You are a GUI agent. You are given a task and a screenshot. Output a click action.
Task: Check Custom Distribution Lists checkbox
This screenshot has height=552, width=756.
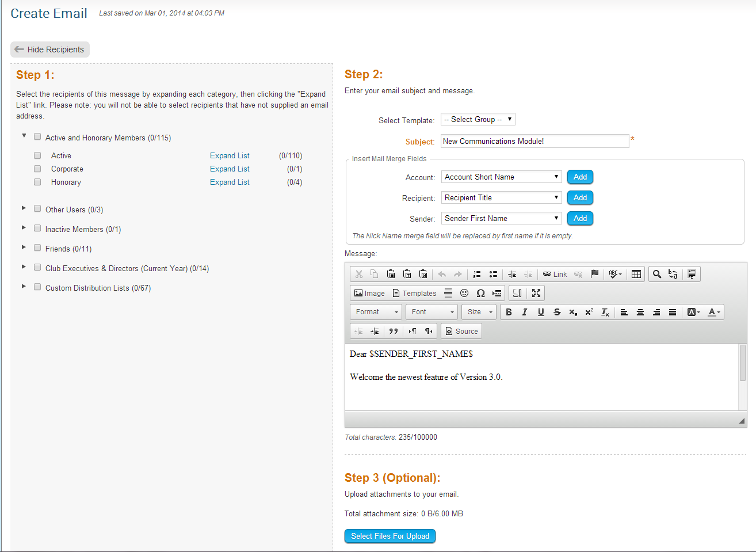click(37, 287)
